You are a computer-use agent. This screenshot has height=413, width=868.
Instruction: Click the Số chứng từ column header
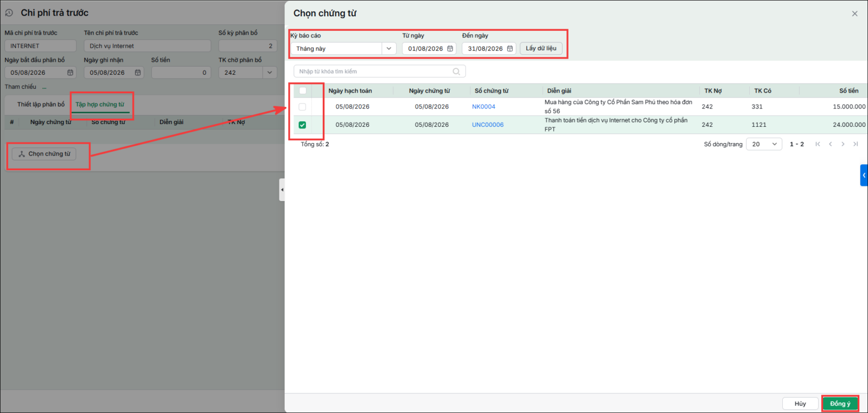tap(492, 91)
